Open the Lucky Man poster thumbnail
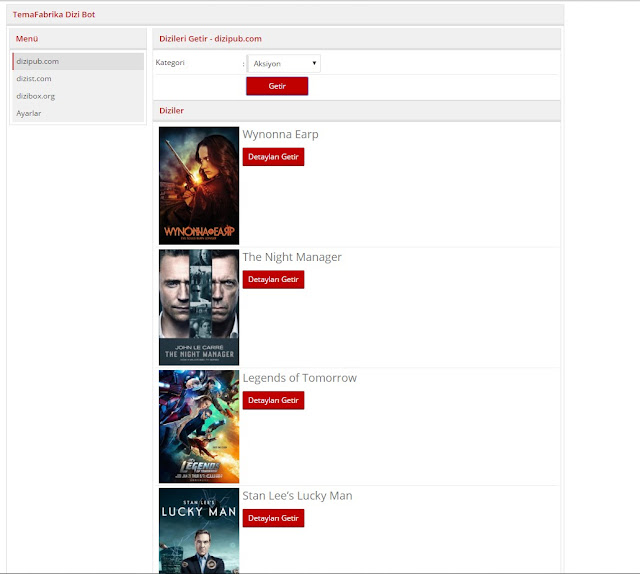Image resolution: width=640 pixels, height=574 pixels. click(199, 531)
